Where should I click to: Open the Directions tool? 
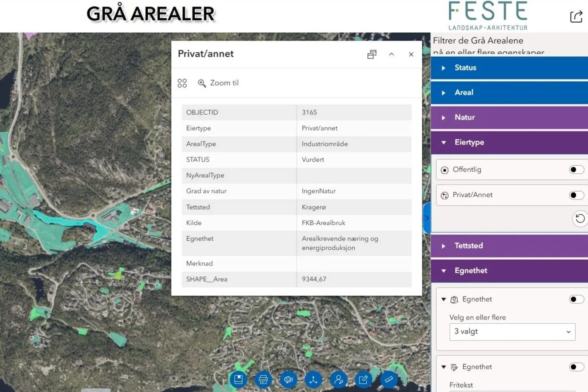[x=313, y=379]
